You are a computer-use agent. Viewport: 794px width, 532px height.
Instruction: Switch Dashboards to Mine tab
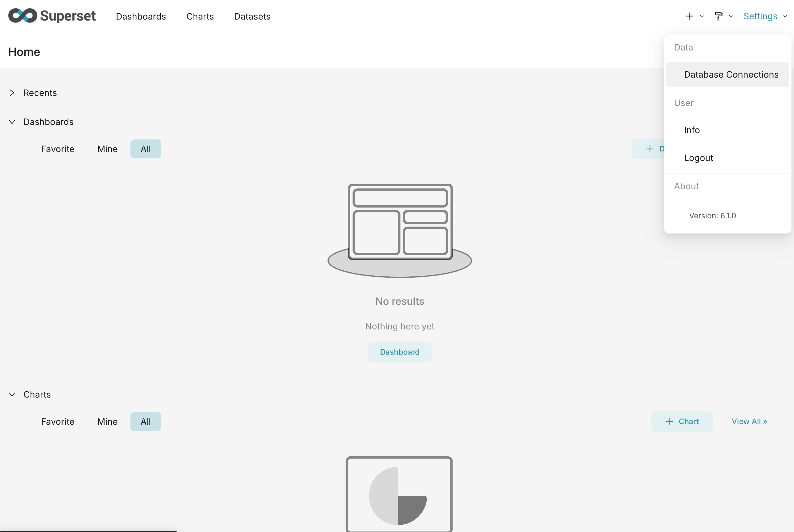(x=107, y=149)
